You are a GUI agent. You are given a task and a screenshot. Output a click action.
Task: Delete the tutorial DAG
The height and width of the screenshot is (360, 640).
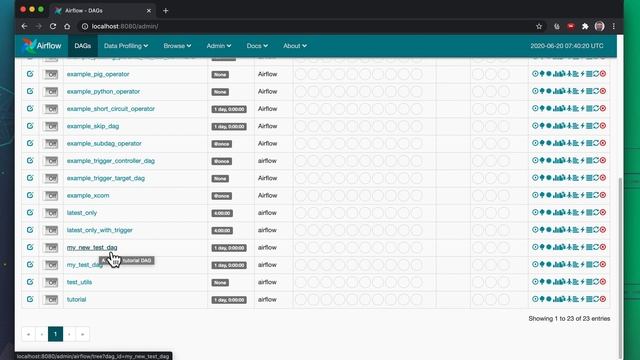click(x=603, y=299)
